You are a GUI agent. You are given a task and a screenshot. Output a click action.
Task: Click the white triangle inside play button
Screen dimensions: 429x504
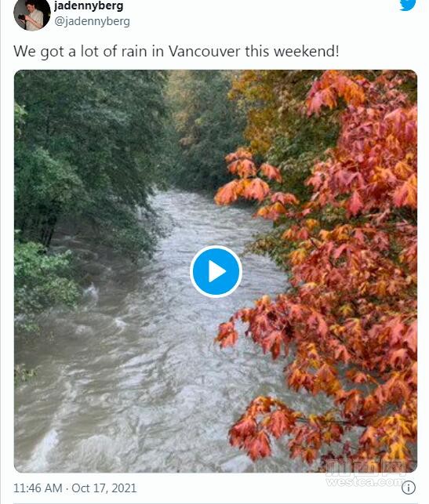(x=217, y=271)
